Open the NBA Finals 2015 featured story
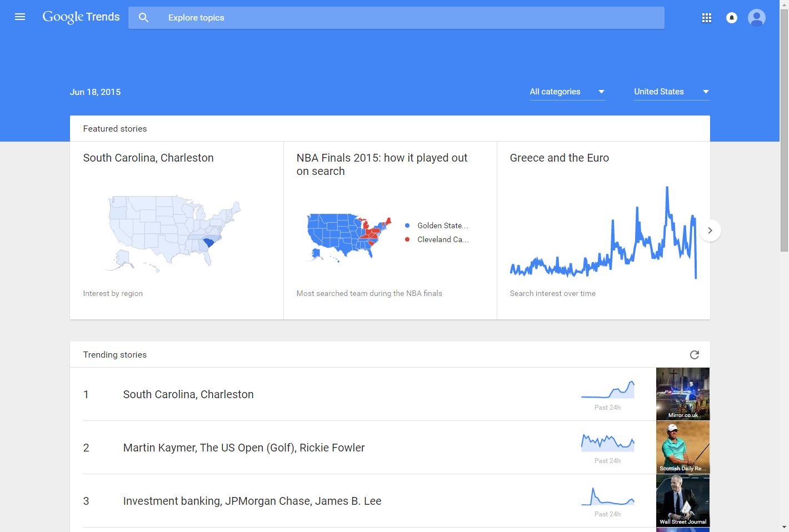 382,164
